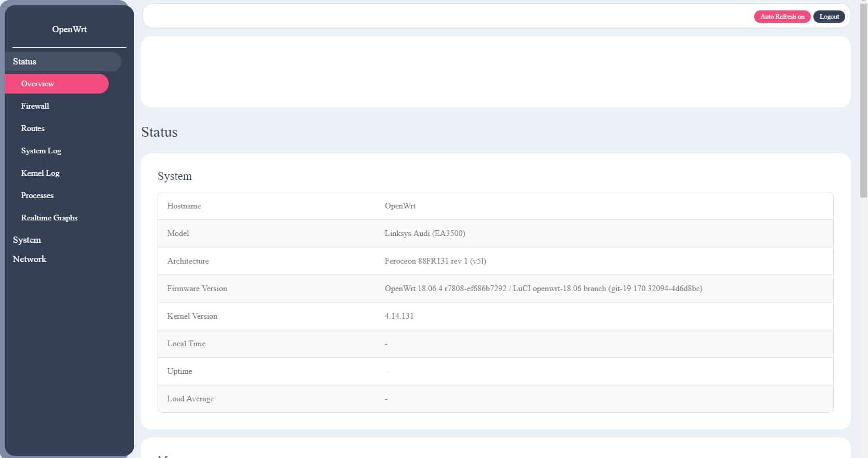Click the Model label cell
Viewport: 868px width, 458px height.
click(178, 233)
